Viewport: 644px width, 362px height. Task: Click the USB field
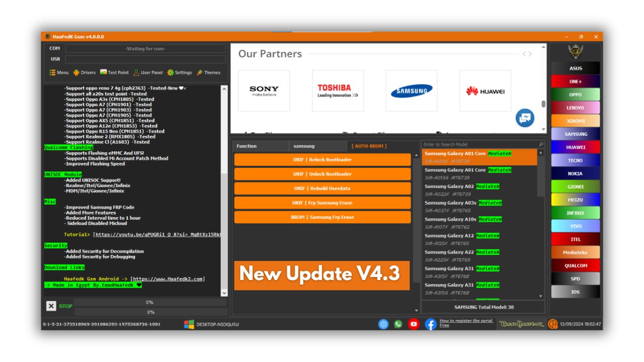pyautogui.click(x=145, y=59)
